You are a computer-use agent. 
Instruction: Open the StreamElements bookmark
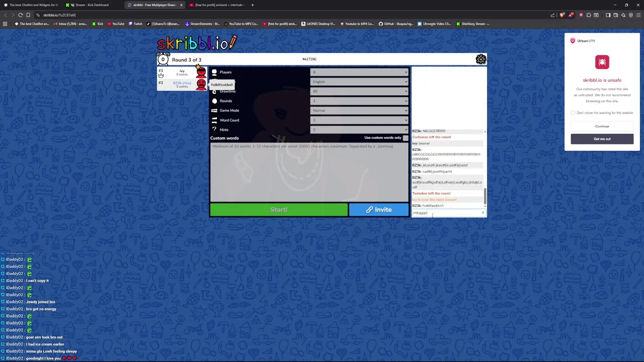point(203,24)
